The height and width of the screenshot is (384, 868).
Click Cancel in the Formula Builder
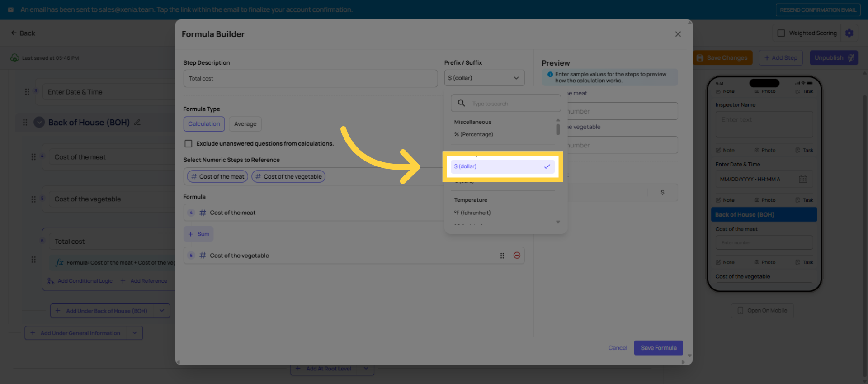click(617, 348)
